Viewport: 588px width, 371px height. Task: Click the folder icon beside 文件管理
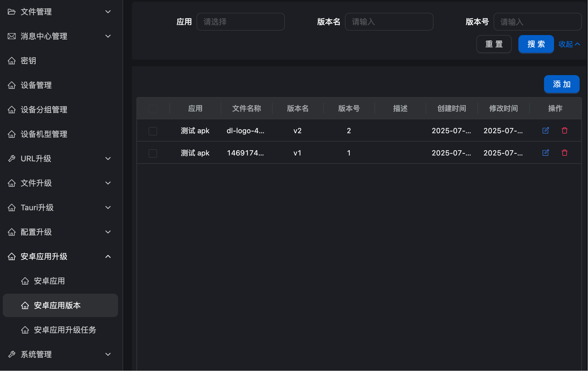(12, 12)
